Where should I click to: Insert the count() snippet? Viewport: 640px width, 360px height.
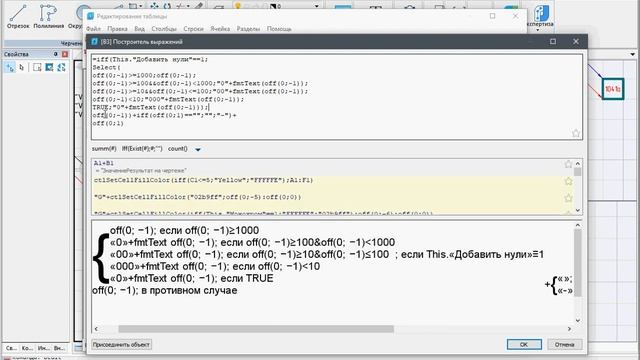click(178, 149)
